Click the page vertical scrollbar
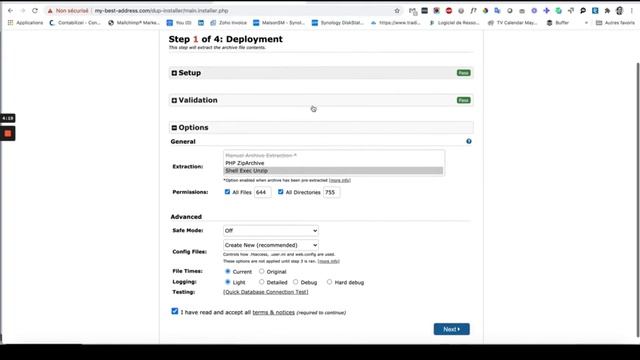 click(x=638, y=200)
